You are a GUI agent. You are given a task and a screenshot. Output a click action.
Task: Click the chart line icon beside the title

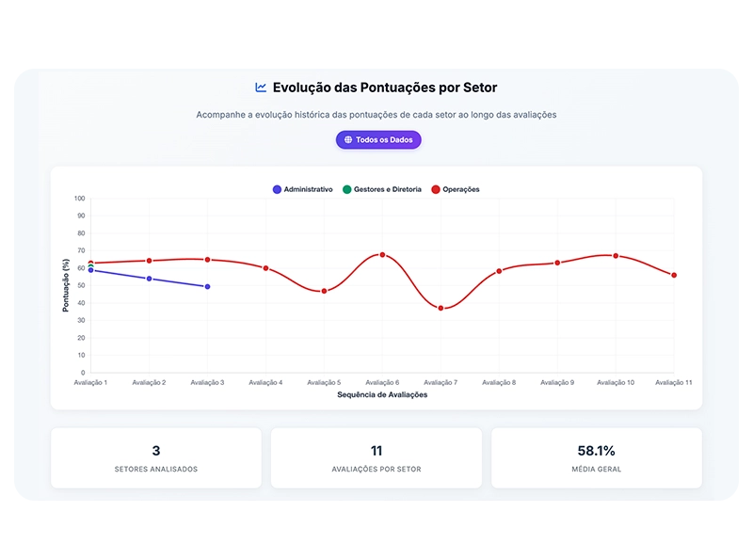pyautogui.click(x=261, y=88)
